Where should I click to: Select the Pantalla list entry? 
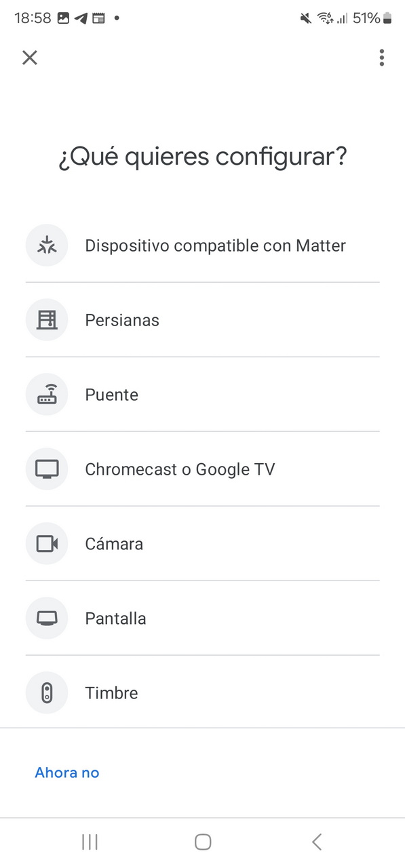coord(202,618)
